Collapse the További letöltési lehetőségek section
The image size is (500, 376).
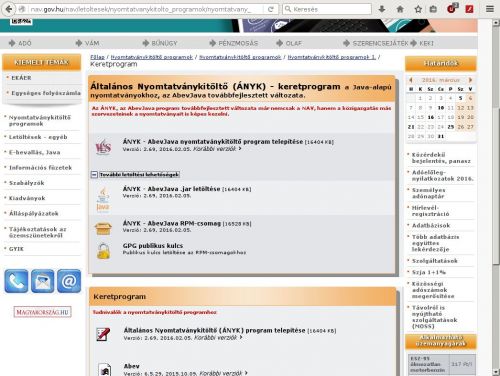(94, 174)
